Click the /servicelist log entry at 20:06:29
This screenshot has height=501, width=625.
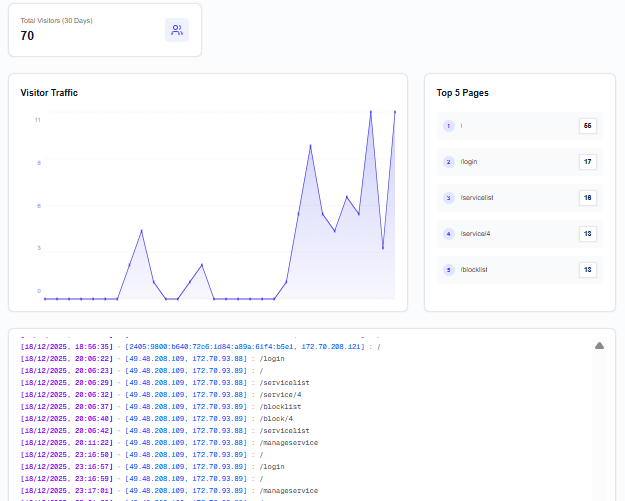(165, 383)
